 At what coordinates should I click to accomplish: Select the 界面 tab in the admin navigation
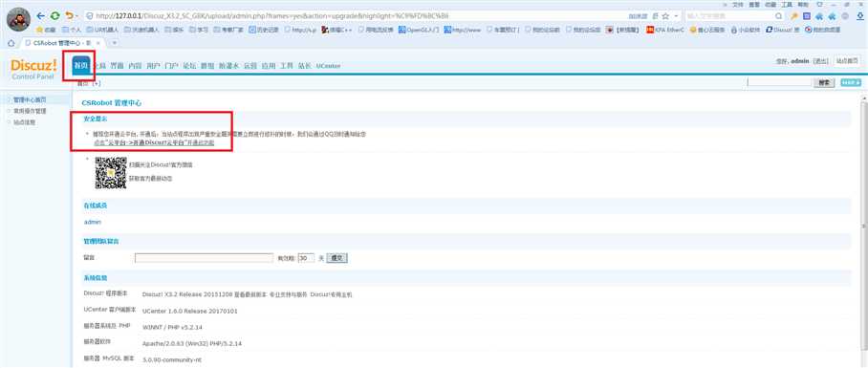tap(117, 66)
